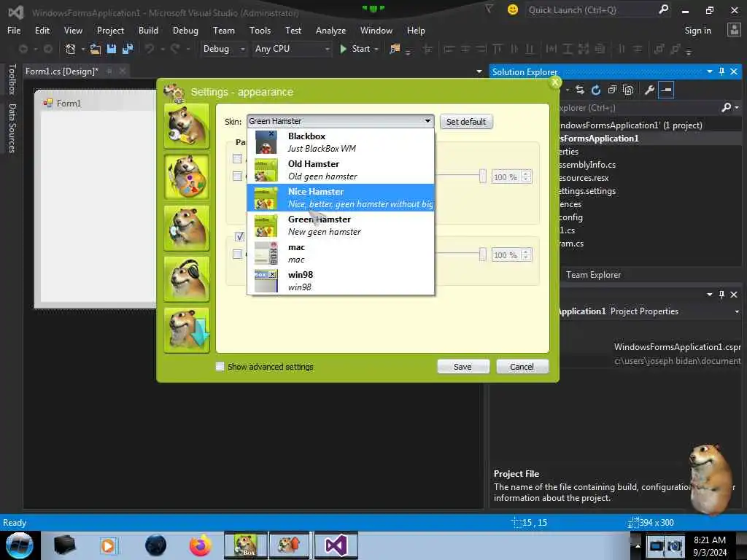
Task: Click the second opacity slider handle
Action: [483, 254]
